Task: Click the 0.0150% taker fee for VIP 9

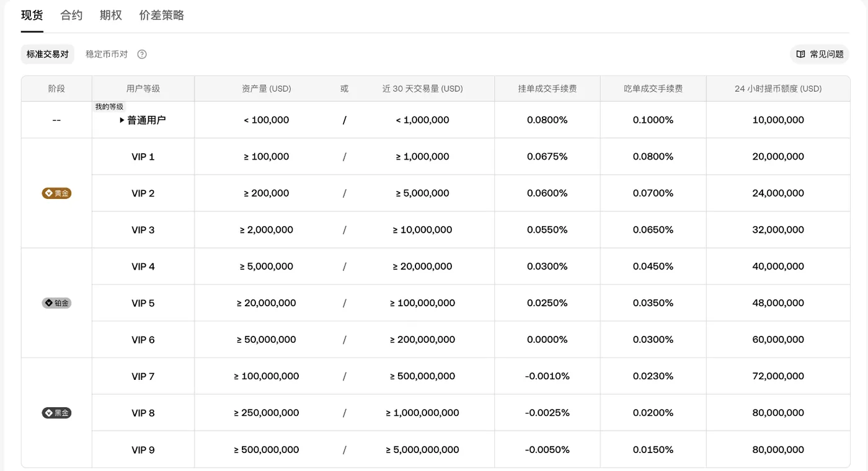Action: tap(653, 450)
